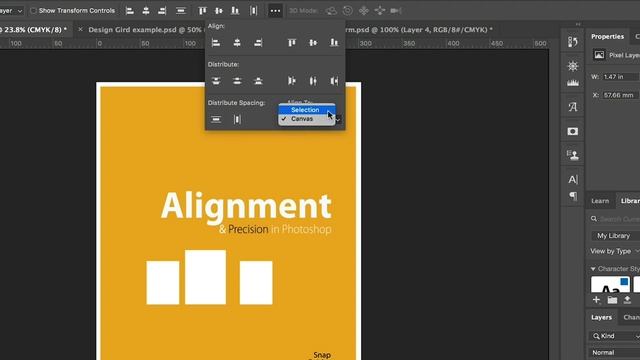The image size is (640, 360).
Task: Click Align Vertical Centers in options bar
Action: 219,11
